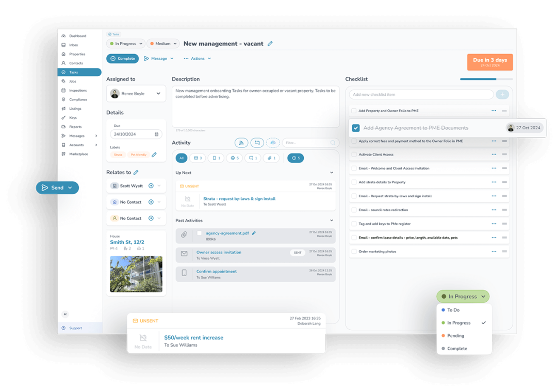Switch to the All activity filter tab
Screen dimensions: 557x392
click(181, 158)
